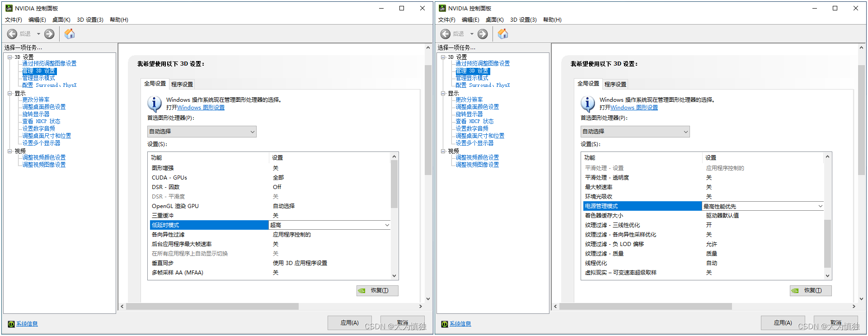Image resolution: width=868 pixels, height=336 pixels.
Task: Click 应用 button in left window
Action: click(x=349, y=323)
